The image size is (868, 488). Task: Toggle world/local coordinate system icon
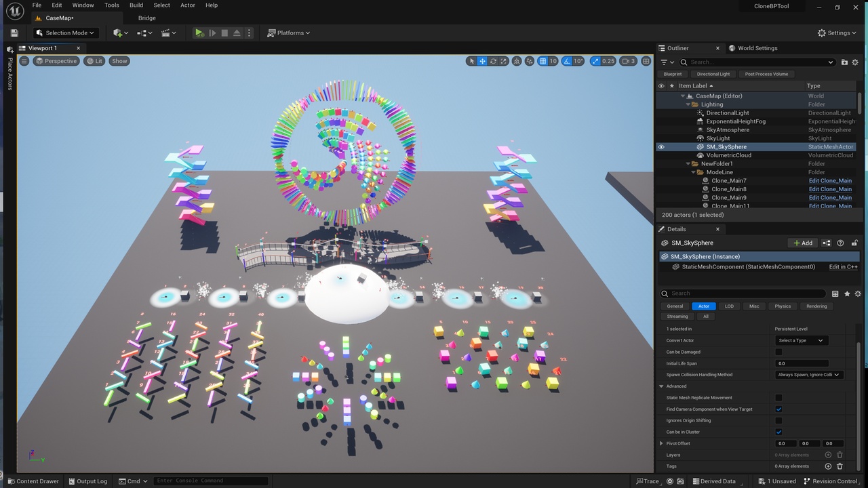pos(517,61)
